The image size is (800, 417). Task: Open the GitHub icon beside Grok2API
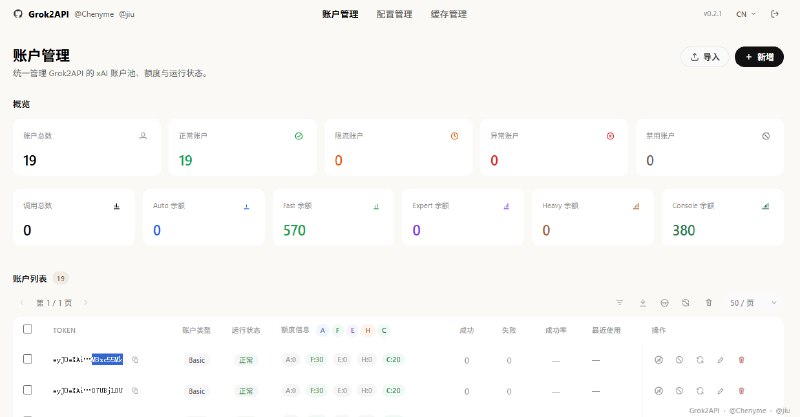pos(18,14)
